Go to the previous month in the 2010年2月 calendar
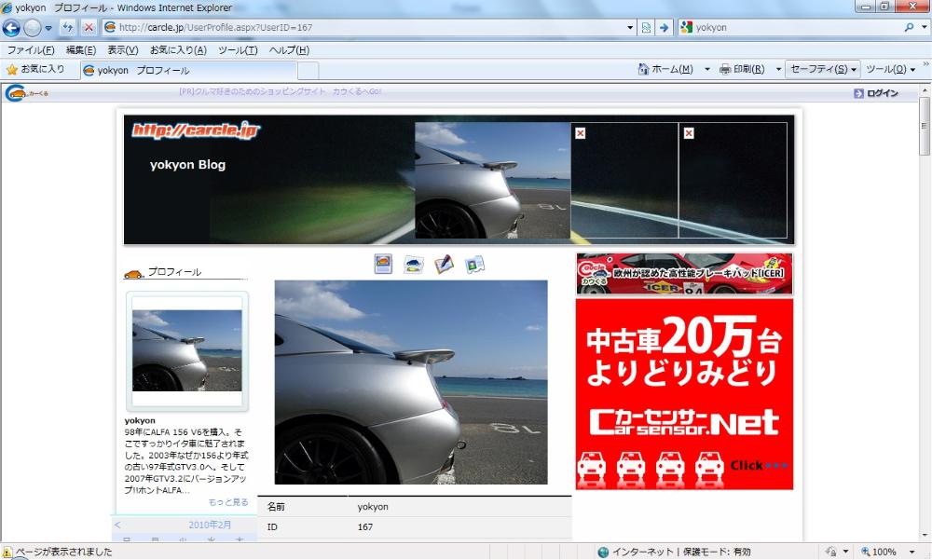932x560 pixels. pyautogui.click(x=117, y=525)
